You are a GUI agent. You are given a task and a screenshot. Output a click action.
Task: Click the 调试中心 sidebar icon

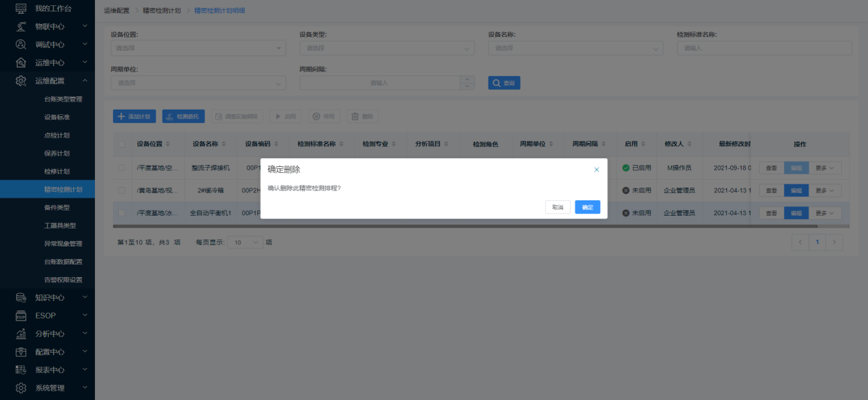click(x=21, y=44)
